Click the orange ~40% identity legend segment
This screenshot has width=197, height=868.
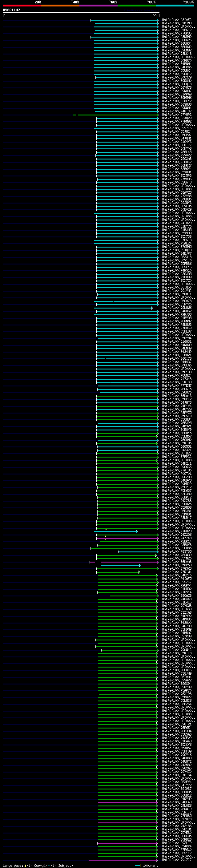pyautogui.click(x=60, y=6)
